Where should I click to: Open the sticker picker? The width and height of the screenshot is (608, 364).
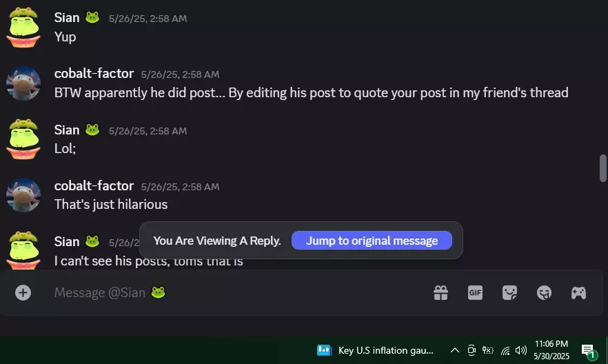pyautogui.click(x=509, y=293)
